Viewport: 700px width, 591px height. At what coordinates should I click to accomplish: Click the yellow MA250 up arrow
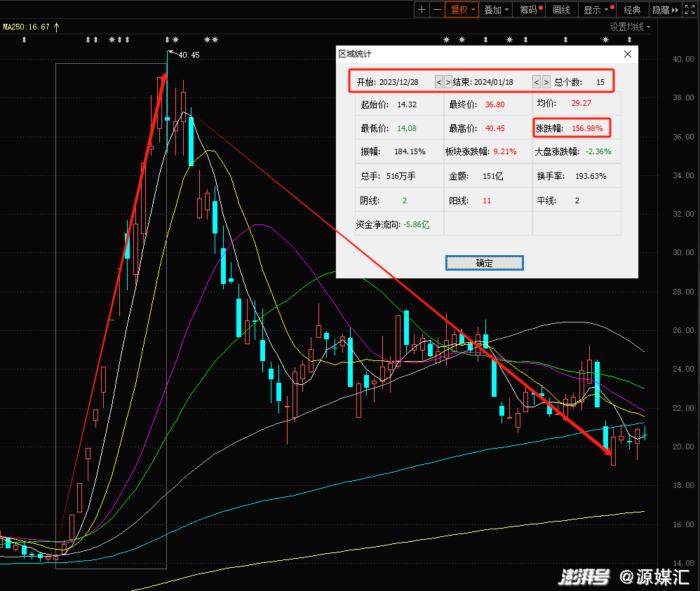point(57,27)
